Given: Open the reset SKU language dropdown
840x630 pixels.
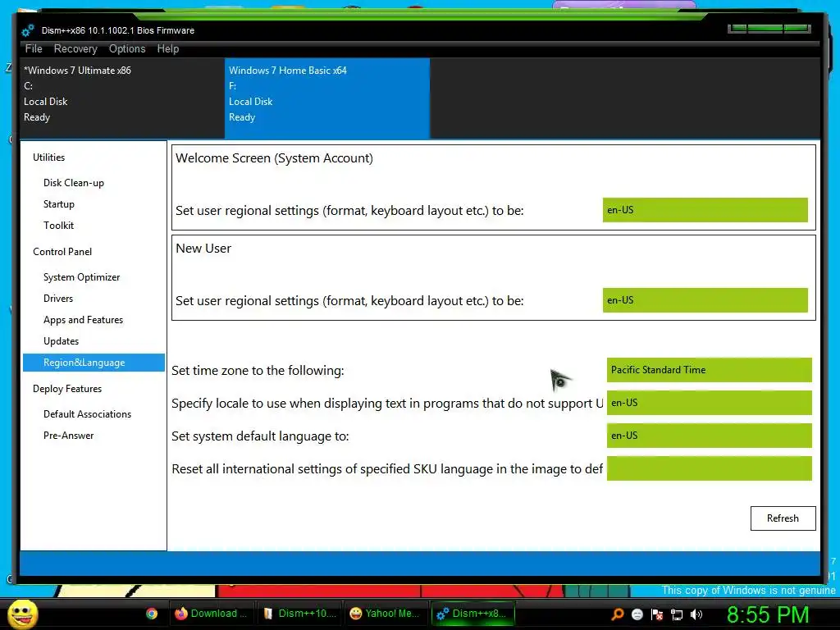Looking at the screenshot, I should point(710,468).
